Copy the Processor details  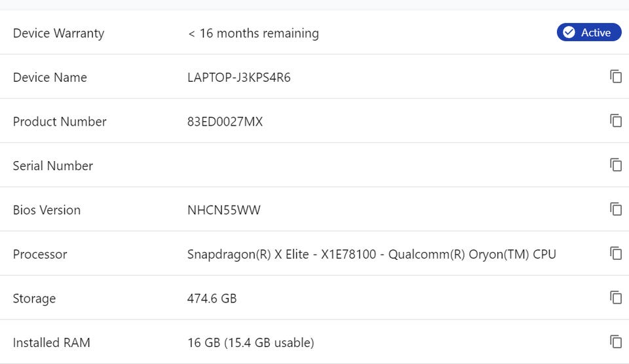pos(615,253)
